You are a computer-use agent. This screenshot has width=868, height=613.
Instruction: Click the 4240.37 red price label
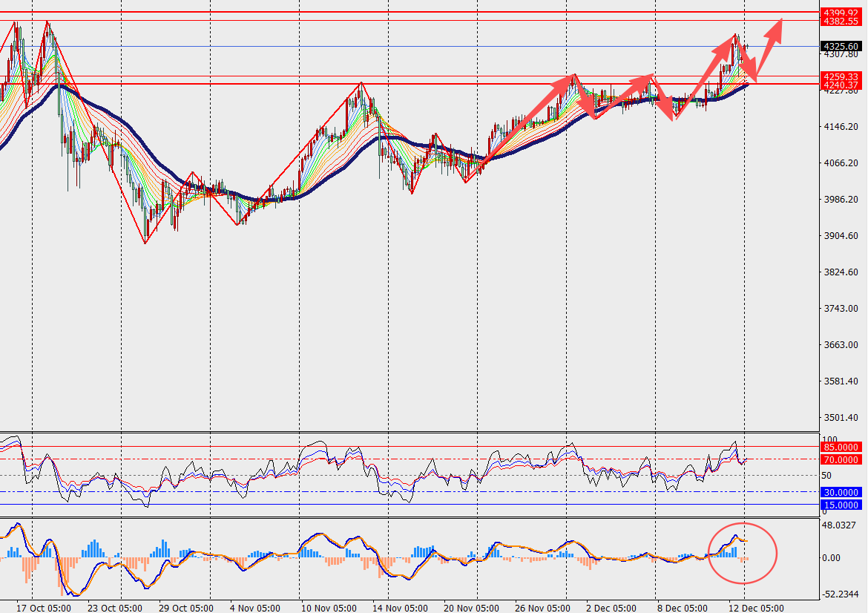841,85
